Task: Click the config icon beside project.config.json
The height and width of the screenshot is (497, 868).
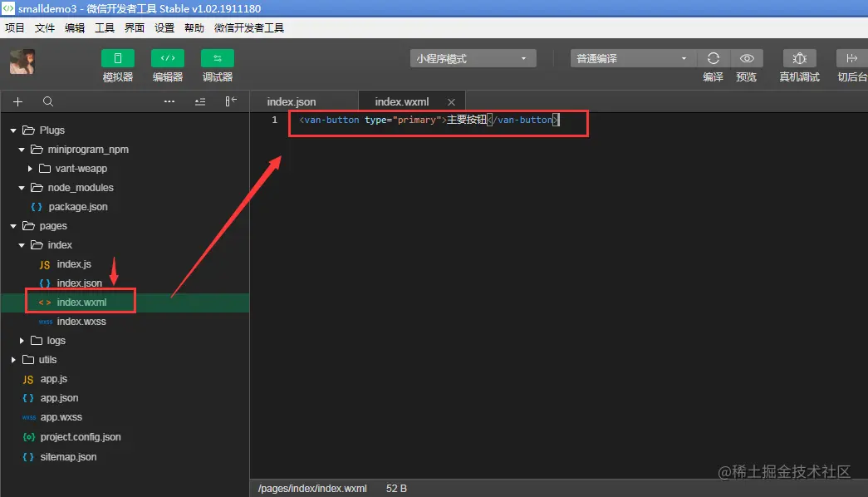Action: [29, 437]
